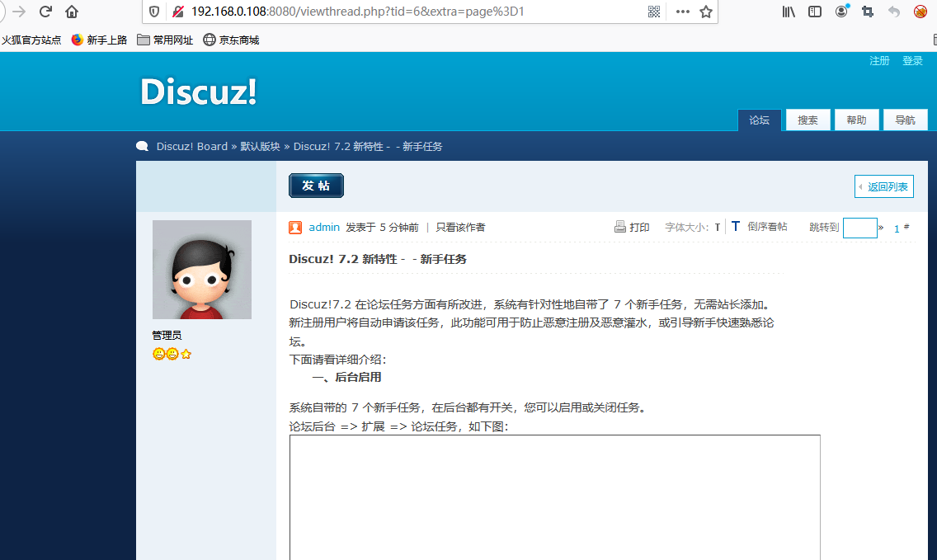Bookmark this page with the star icon

(706, 12)
